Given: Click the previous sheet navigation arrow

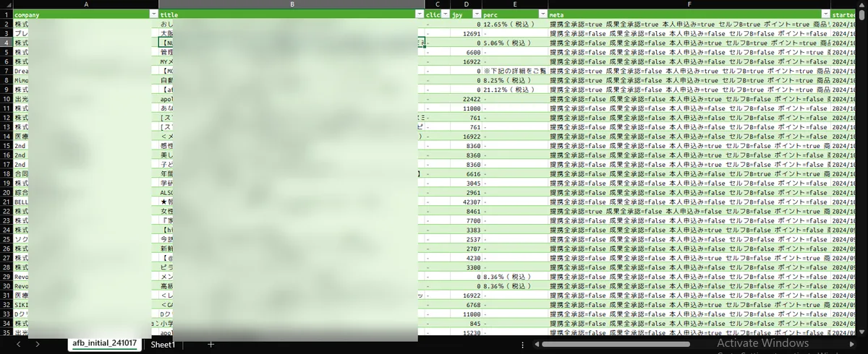Looking at the screenshot, I should tap(18, 345).
